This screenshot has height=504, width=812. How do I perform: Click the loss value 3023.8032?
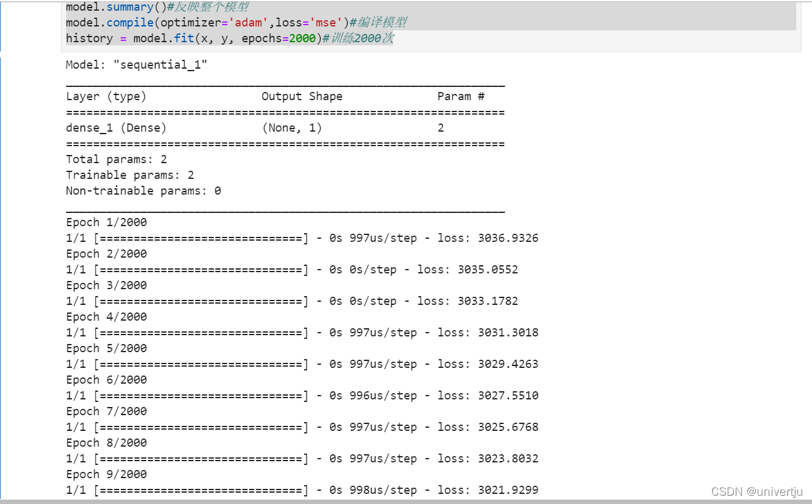click(x=508, y=459)
